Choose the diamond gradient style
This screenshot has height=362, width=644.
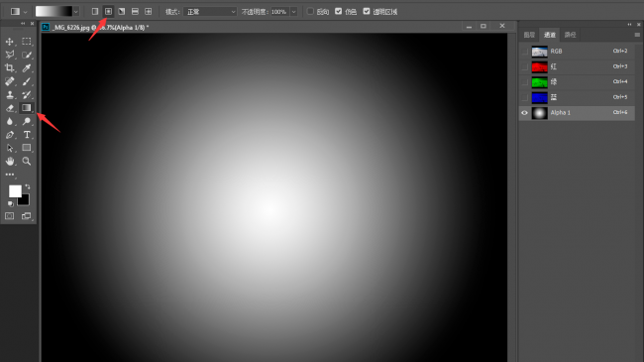click(149, 12)
